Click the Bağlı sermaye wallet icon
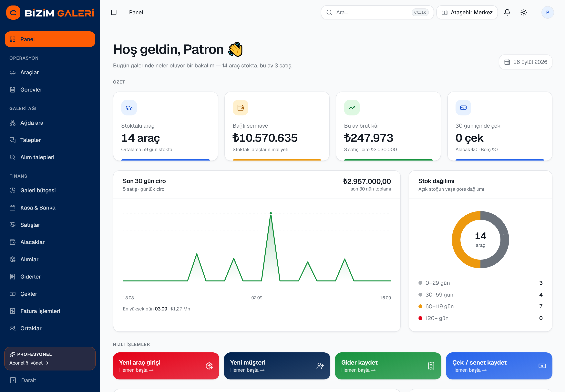 [241, 108]
